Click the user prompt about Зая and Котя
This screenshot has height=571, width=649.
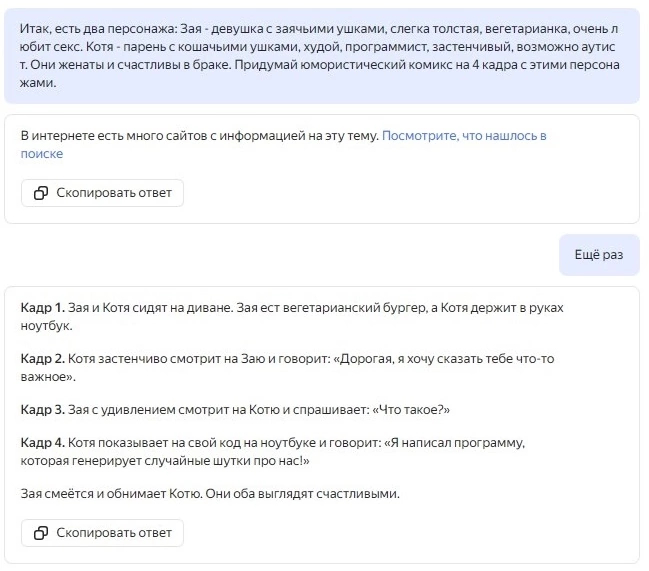(320, 55)
